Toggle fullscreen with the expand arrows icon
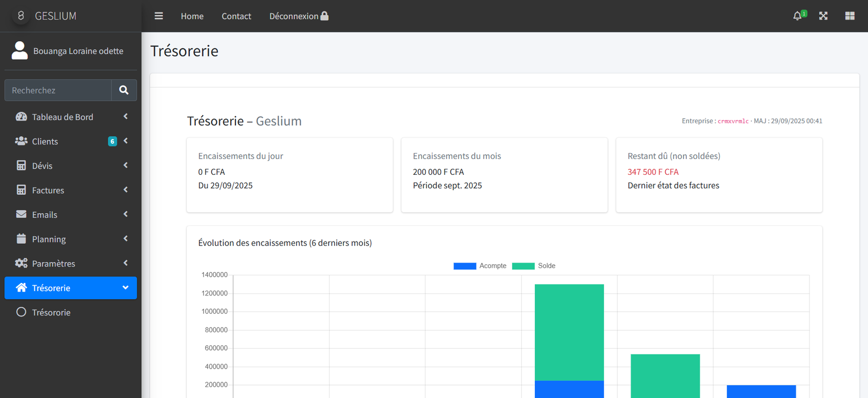The width and height of the screenshot is (868, 398). [x=823, y=16]
